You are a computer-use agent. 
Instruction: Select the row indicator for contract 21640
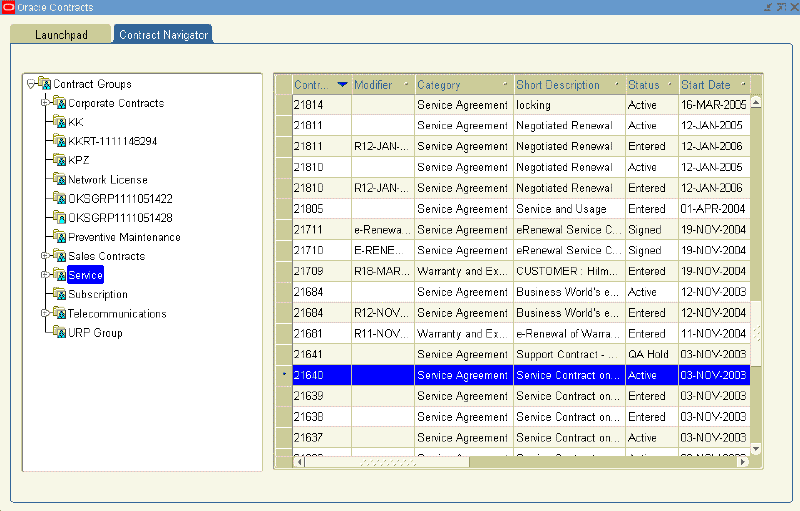point(284,375)
